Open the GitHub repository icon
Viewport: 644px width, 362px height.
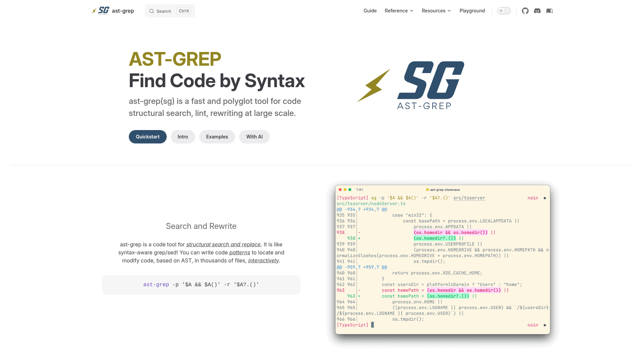(525, 11)
